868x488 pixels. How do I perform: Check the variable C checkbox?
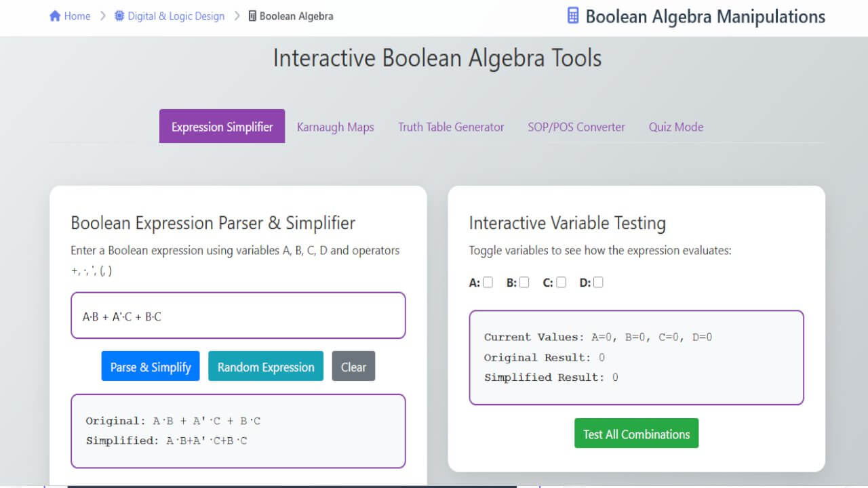[561, 283]
